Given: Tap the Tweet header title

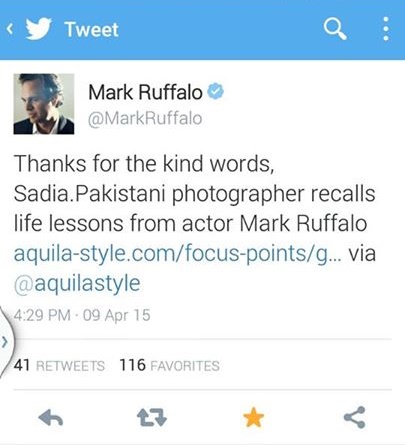Looking at the screenshot, I should [91, 29].
